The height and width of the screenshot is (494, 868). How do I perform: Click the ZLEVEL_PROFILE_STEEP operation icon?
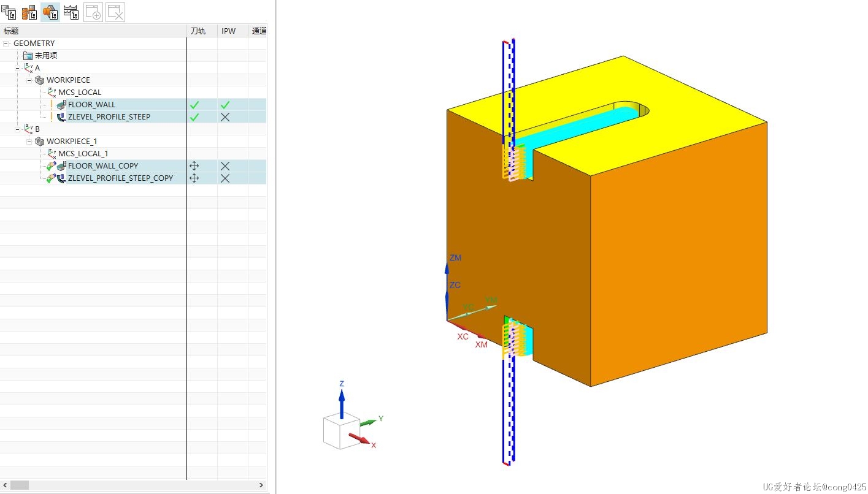click(x=61, y=117)
